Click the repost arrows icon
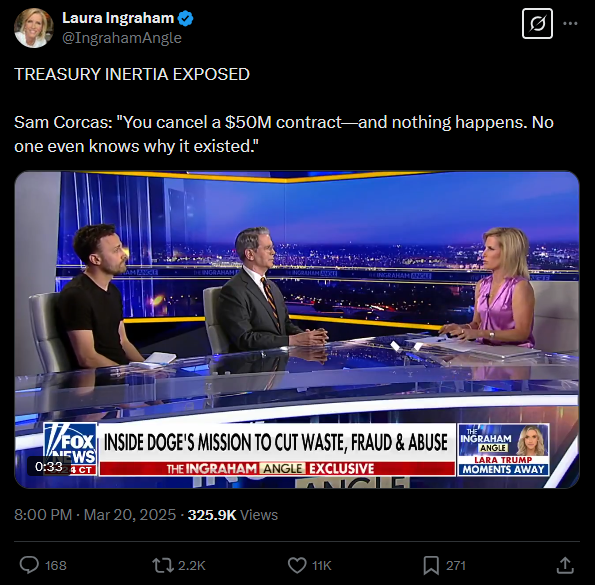 click(163, 565)
